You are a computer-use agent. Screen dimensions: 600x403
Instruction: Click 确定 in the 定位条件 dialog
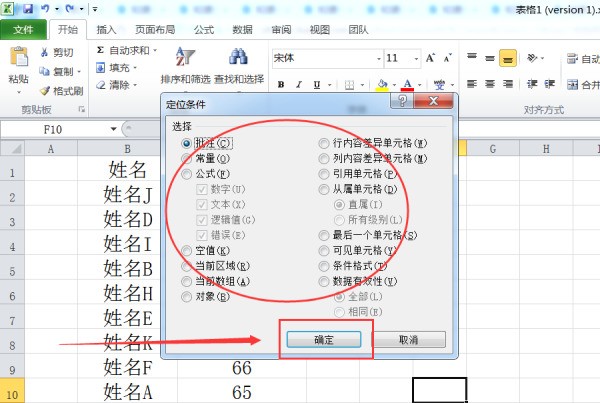(324, 339)
